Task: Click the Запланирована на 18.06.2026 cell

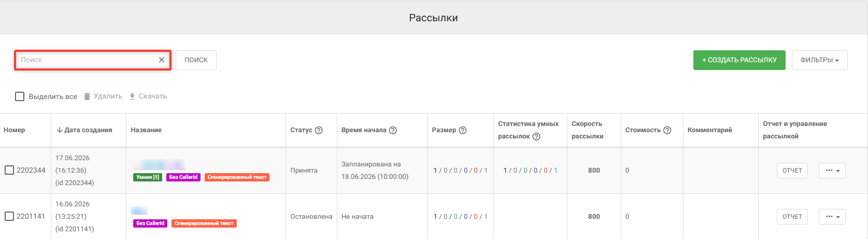Action: pos(375,171)
